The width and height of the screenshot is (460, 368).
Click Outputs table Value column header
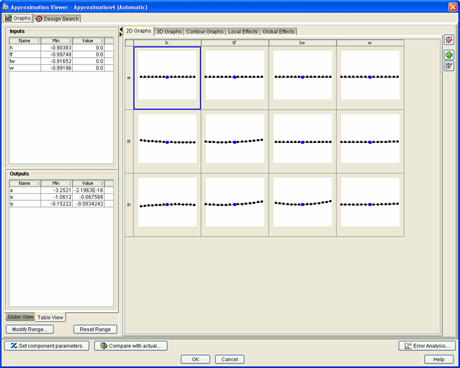pyautogui.click(x=88, y=183)
